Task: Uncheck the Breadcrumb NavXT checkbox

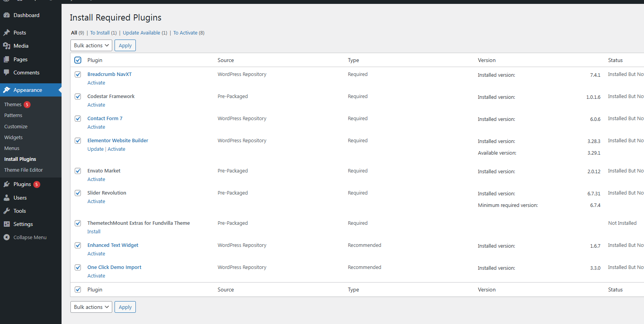Action: pos(78,74)
